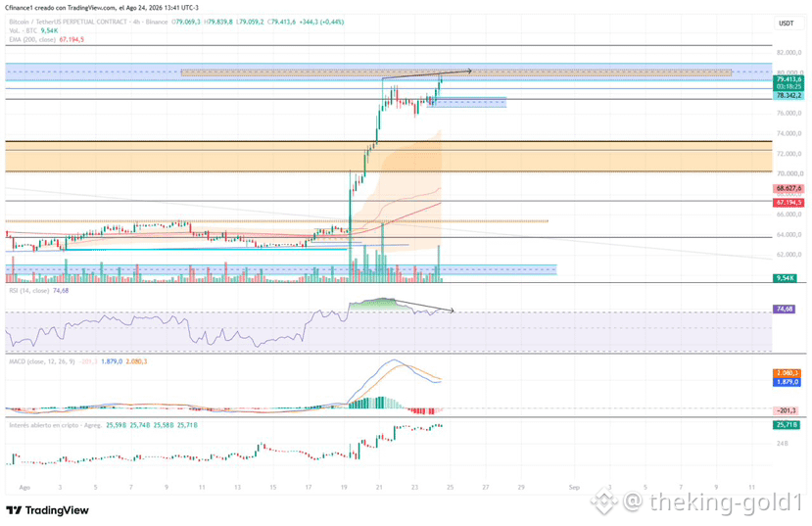Screen dimensions: 812x526
Task: Click date 23 on the time axis
Action: pyautogui.click(x=414, y=488)
